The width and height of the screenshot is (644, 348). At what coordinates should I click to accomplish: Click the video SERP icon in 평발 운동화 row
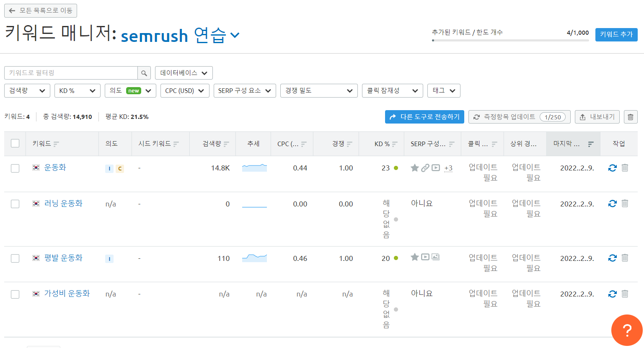click(425, 257)
